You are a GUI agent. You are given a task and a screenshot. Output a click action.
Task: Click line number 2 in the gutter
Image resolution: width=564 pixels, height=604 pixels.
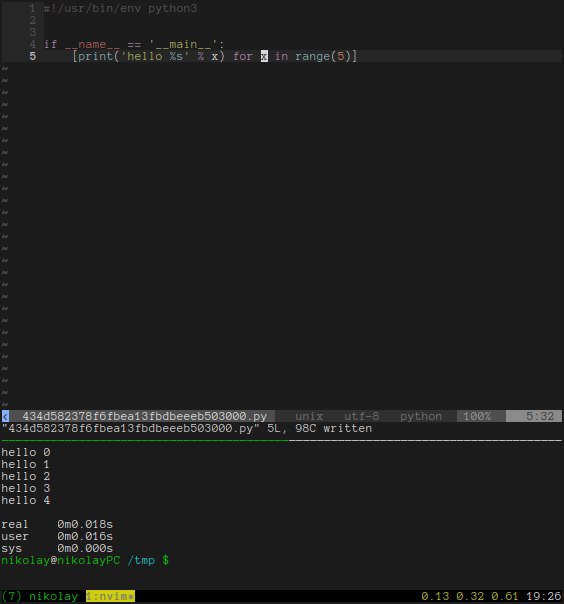pyautogui.click(x=32, y=20)
